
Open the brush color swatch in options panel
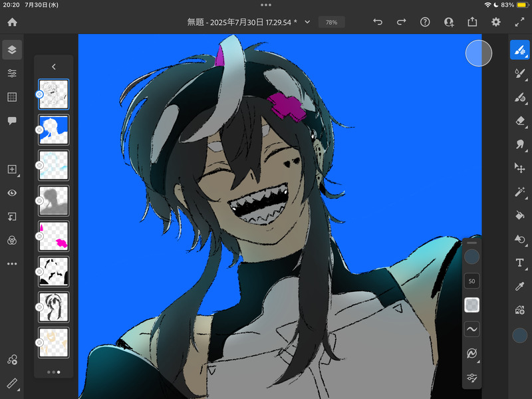click(x=472, y=257)
